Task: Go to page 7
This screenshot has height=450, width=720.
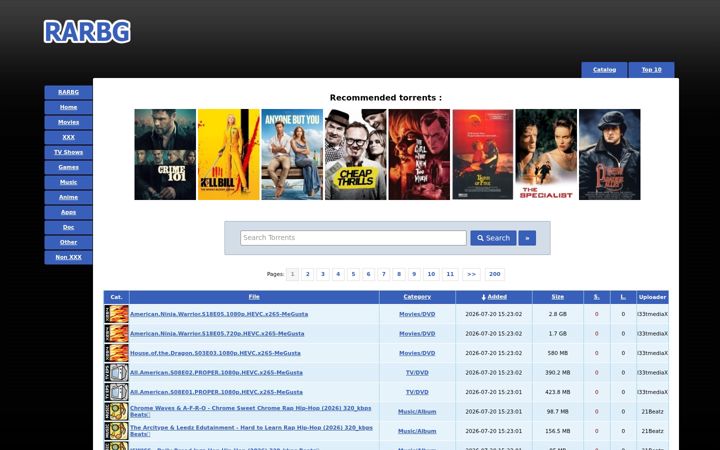Action: [383, 274]
